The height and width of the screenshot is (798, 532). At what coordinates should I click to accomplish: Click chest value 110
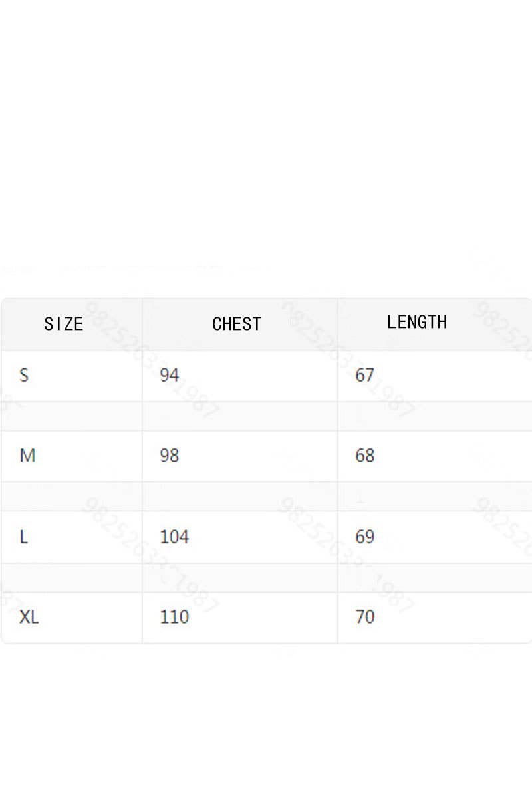coord(174,617)
